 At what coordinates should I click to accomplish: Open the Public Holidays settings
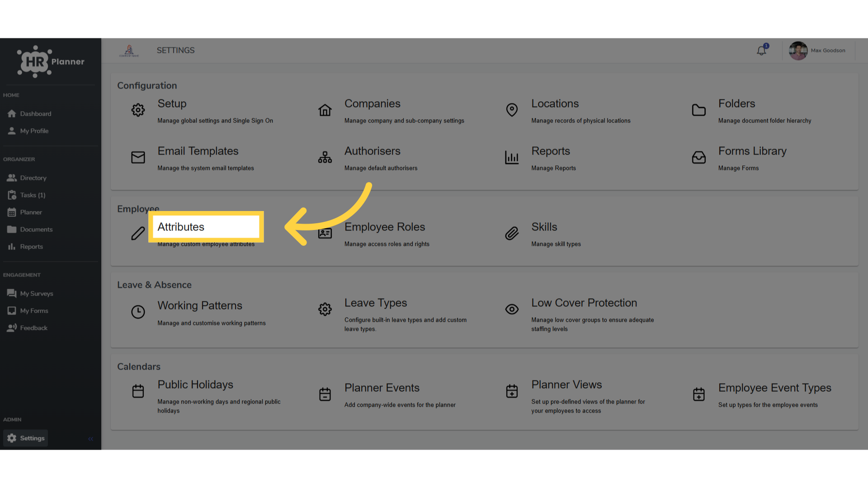(195, 385)
